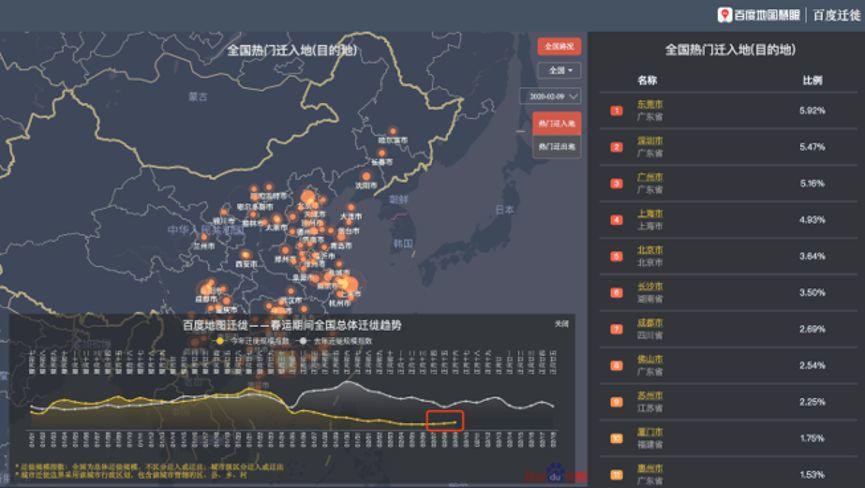Click the 西安市 hotspot dot on map

[245, 255]
